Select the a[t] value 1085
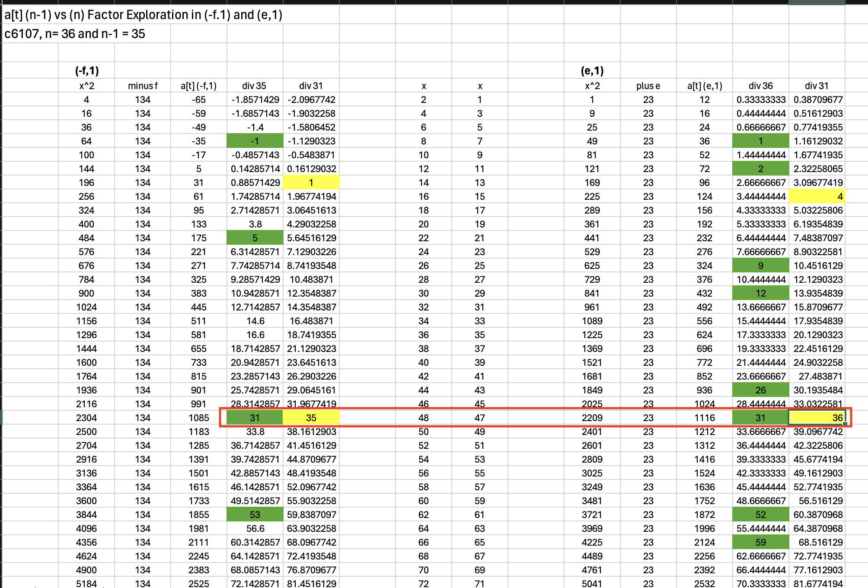Viewport: 868px width, 588px height. [x=199, y=418]
